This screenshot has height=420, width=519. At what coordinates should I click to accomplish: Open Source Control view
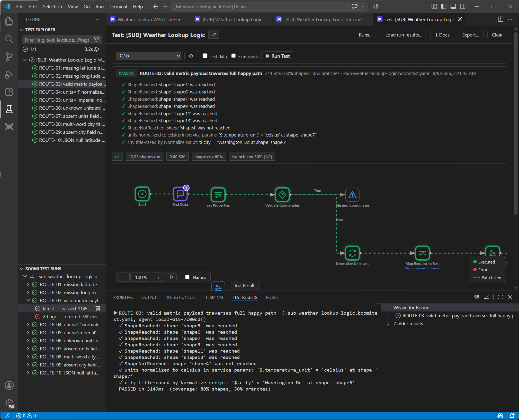[9, 57]
